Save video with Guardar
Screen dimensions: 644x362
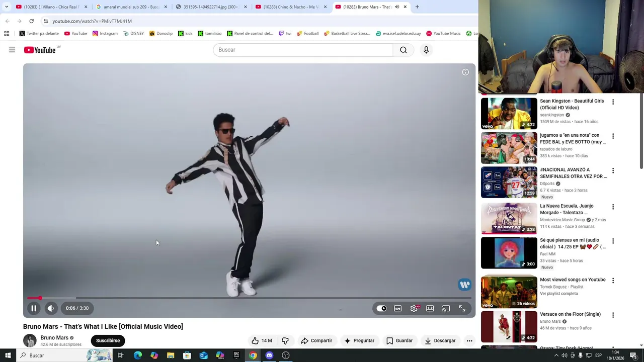[399, 340]
